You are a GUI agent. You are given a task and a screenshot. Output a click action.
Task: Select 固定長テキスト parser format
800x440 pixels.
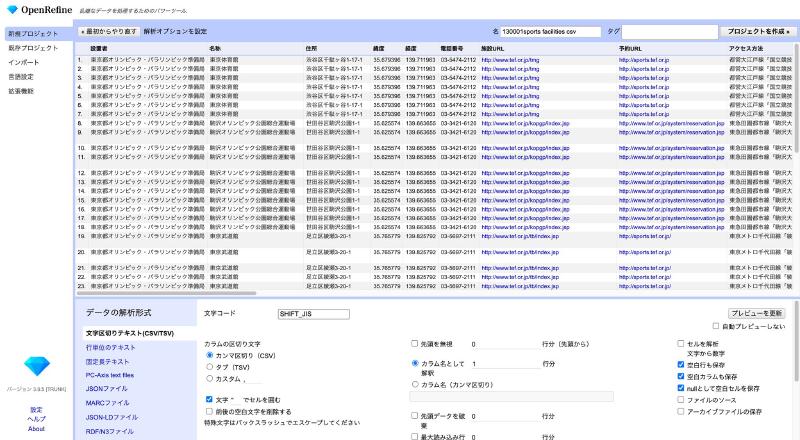click(x=108, y=361)
